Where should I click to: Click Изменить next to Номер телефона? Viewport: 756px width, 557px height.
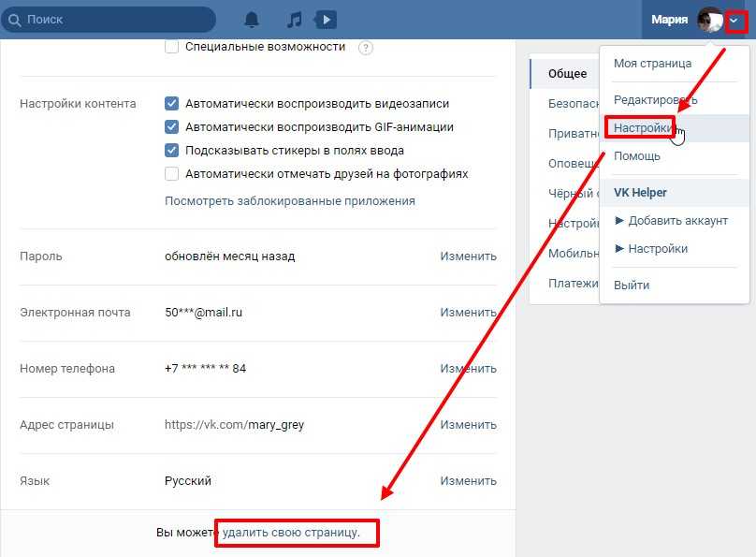point(468,369)
